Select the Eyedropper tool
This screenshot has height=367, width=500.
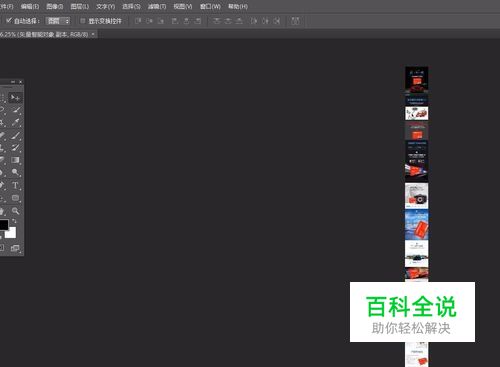tap(15, 122)
